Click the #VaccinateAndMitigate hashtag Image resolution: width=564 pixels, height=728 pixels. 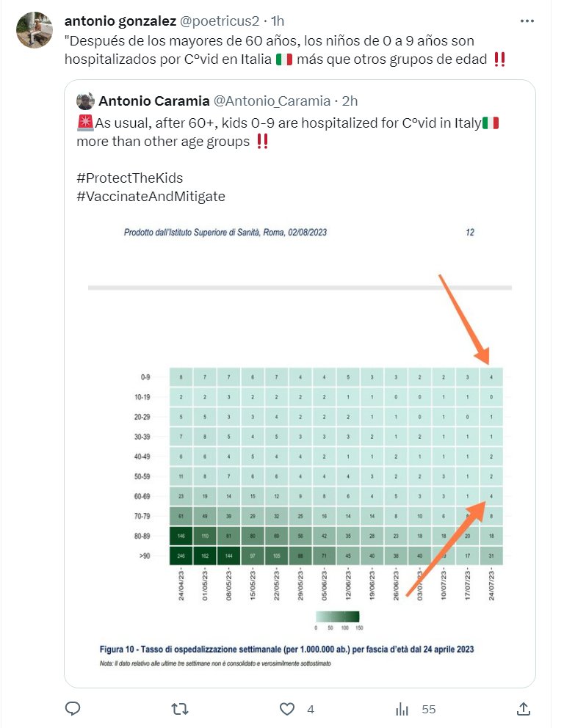151,196
